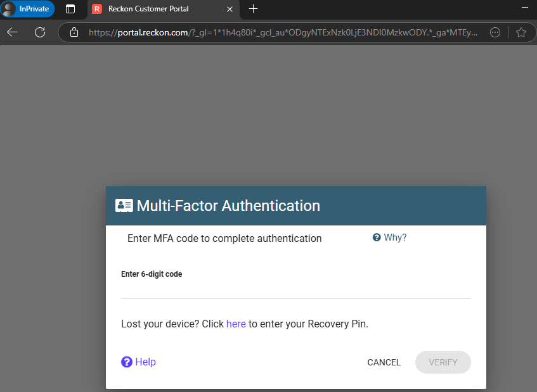Open the Help link

coord(138,362)
